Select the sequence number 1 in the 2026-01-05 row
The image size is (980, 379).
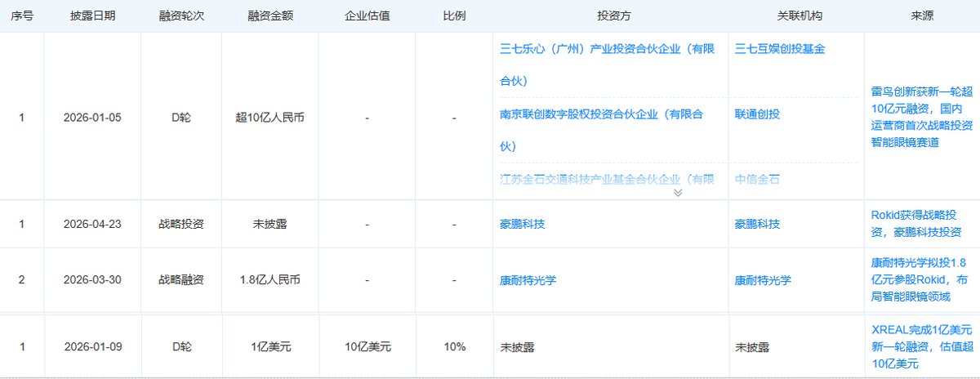click(22, 118)
